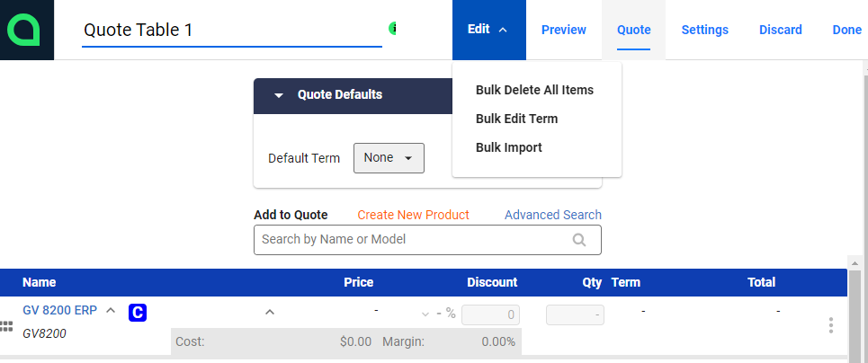Click the Done button

point(847,30)
